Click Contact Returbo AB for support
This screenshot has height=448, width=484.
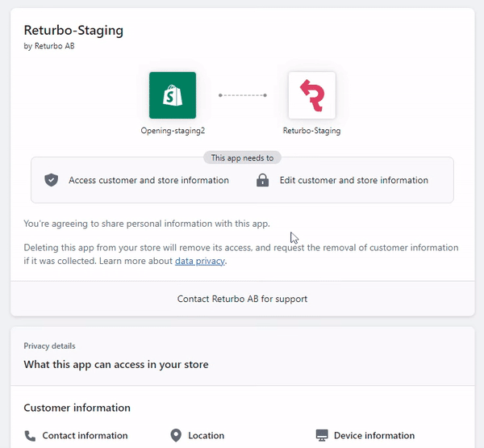point(242,299)
